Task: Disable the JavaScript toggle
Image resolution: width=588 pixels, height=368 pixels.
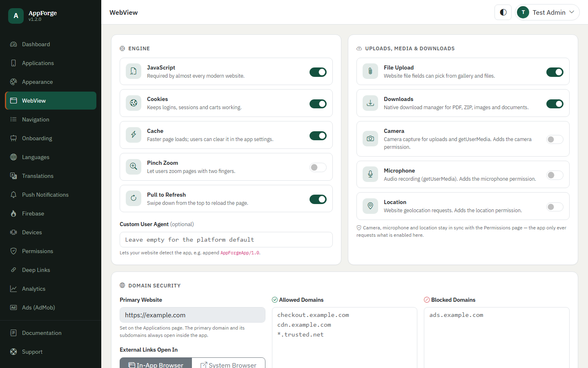Action: pos(318,72)
